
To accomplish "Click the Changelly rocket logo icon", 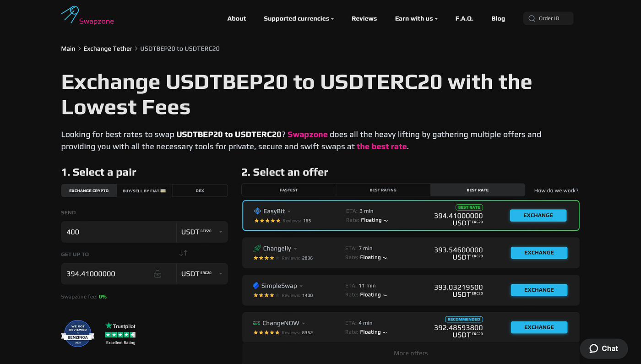I will (x=257, y=249).
